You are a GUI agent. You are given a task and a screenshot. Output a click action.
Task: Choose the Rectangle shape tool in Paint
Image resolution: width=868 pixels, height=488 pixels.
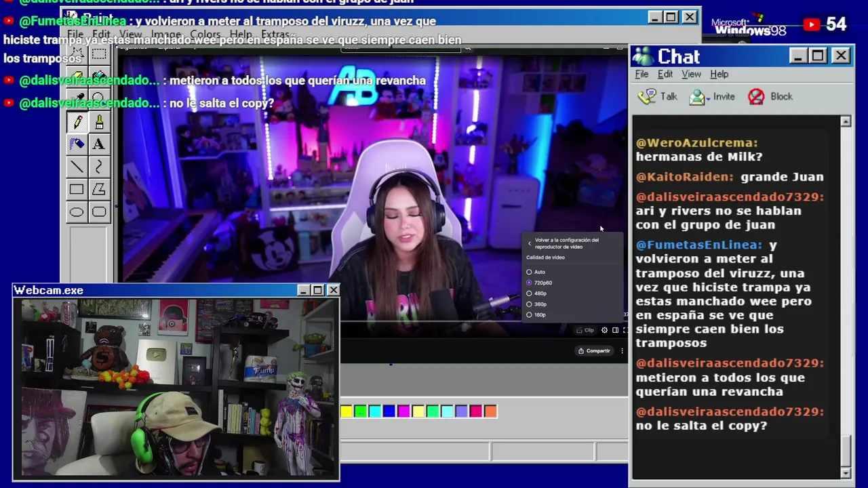[x=77, y=190]
